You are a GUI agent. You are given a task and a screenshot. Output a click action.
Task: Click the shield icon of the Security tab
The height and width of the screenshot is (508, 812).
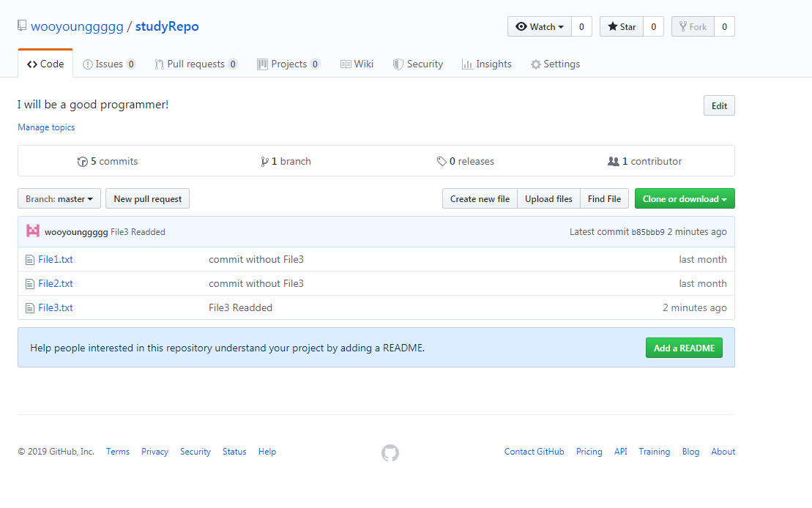click(398, 64)
